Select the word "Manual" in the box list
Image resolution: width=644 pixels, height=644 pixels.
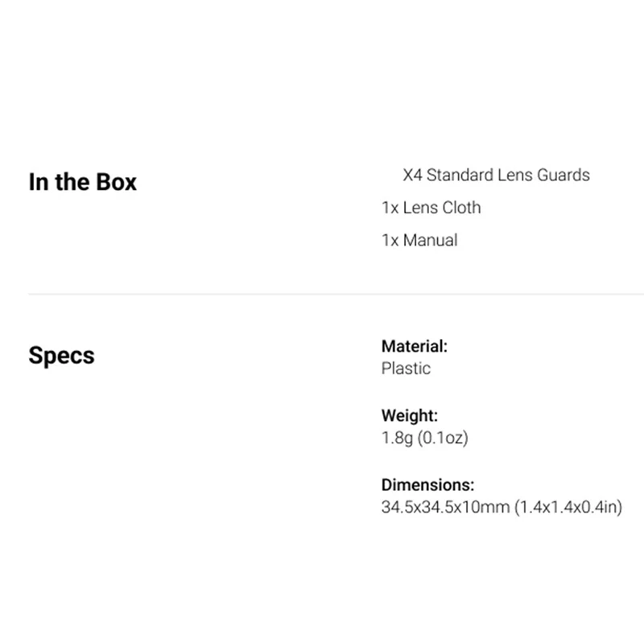click(430, 240)
